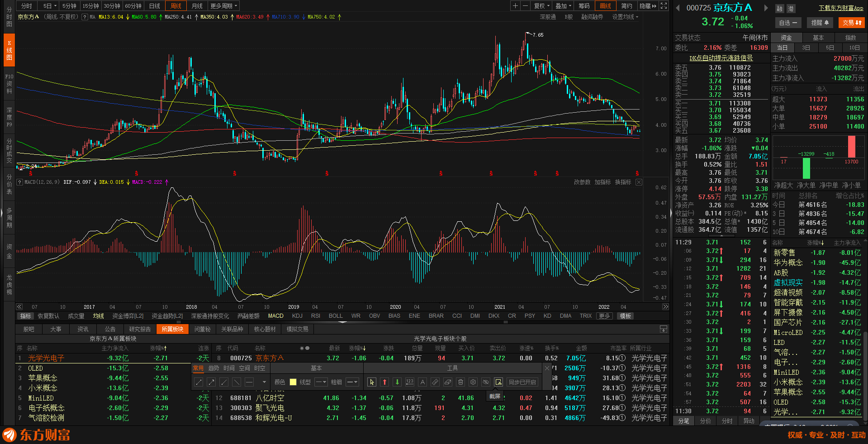Enter fullscreen chart mode
Image resolution: width=868 pixels, height=444 pixels.
(x=664, y=6)
